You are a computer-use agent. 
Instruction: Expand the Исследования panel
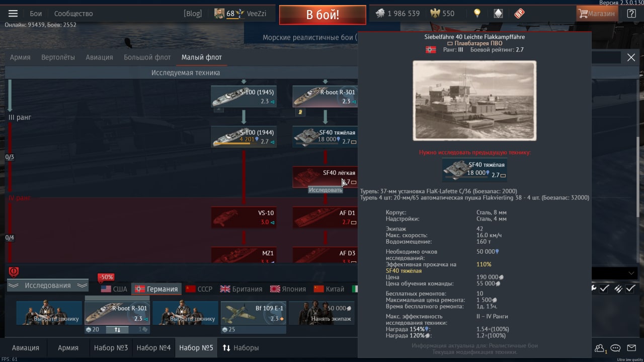(48, 285)
